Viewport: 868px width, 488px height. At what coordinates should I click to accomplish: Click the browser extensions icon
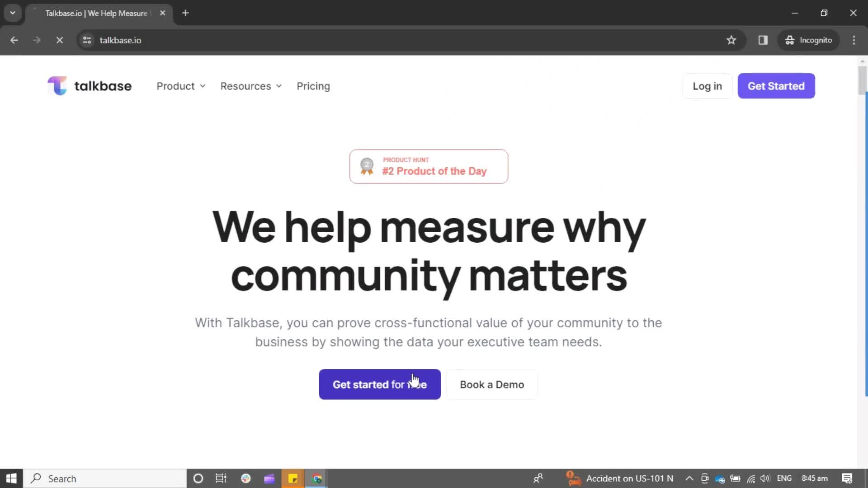pyautogui.click(x=763, y=40)
